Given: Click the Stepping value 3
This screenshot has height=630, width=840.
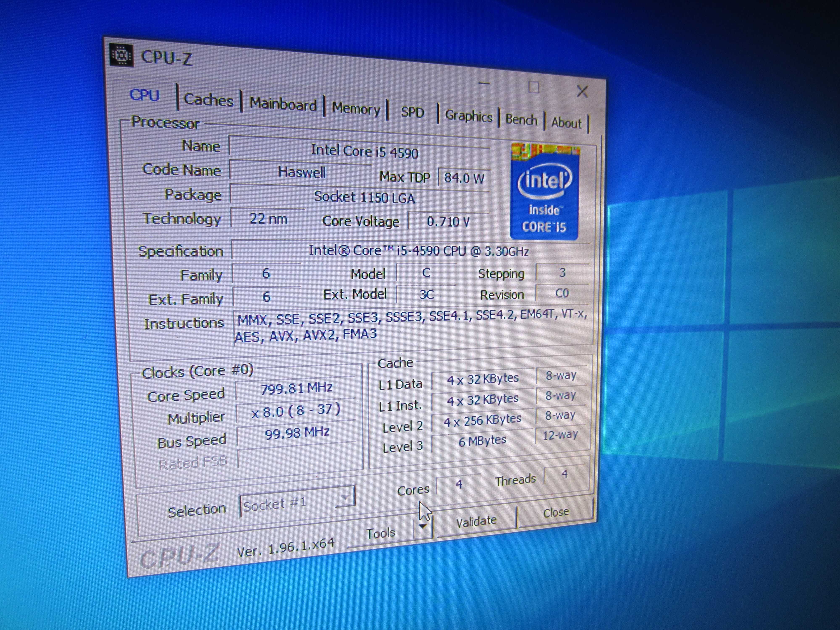Looking at the screenshot, I should [562, 273].
